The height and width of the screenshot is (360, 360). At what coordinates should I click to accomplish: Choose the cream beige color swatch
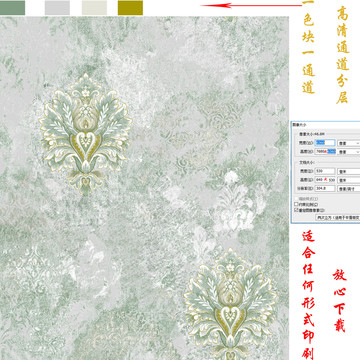coord(94,8)
